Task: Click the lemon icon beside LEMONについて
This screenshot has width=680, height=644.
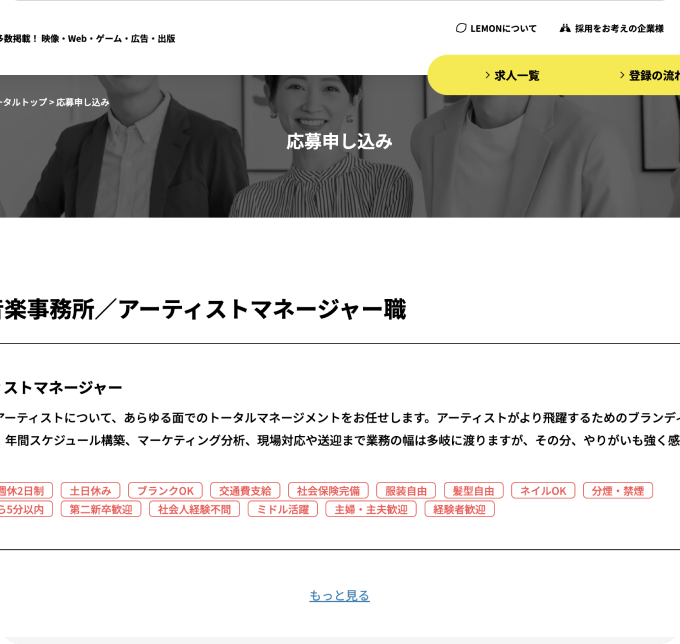Action: (x=461, y=29)
